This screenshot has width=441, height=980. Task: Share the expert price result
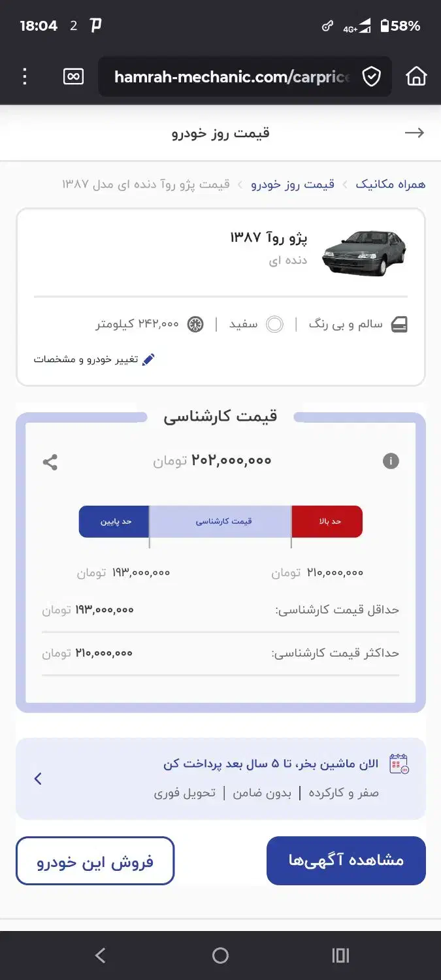coord(50,463)
